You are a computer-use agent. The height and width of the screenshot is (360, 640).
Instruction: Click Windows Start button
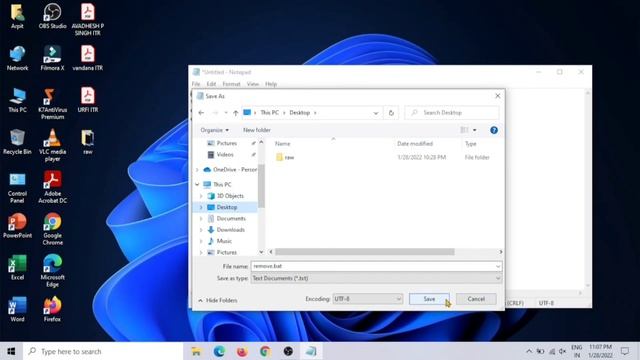pyautogui.click(x=11, y=351)
